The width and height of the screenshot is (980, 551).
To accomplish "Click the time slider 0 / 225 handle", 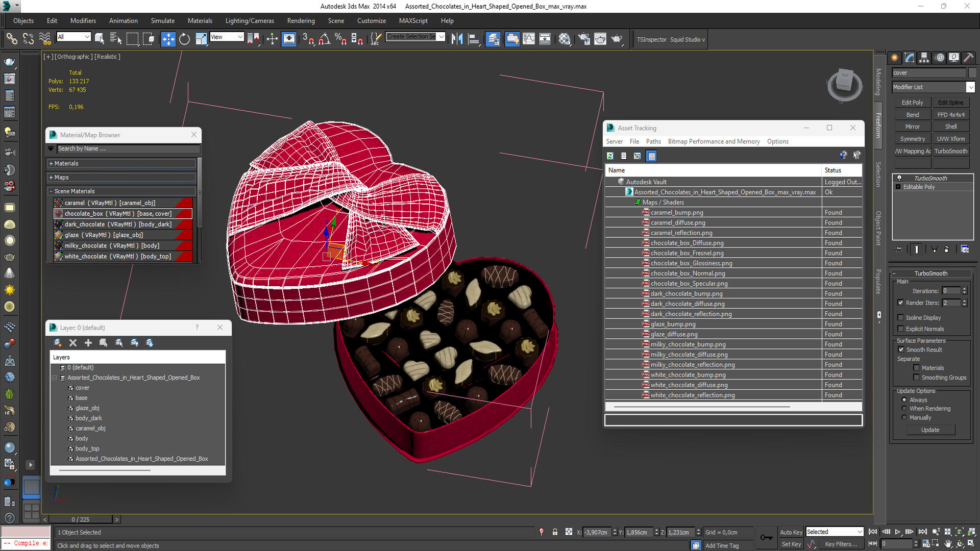I will click(x=80, y=519).
